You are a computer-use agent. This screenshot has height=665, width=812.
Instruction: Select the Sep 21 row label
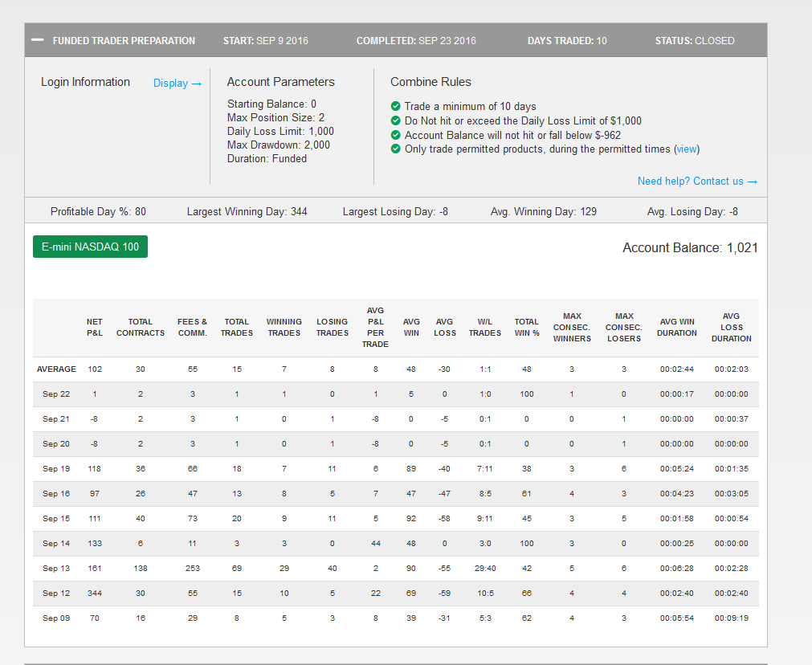(x=56, y=419)
